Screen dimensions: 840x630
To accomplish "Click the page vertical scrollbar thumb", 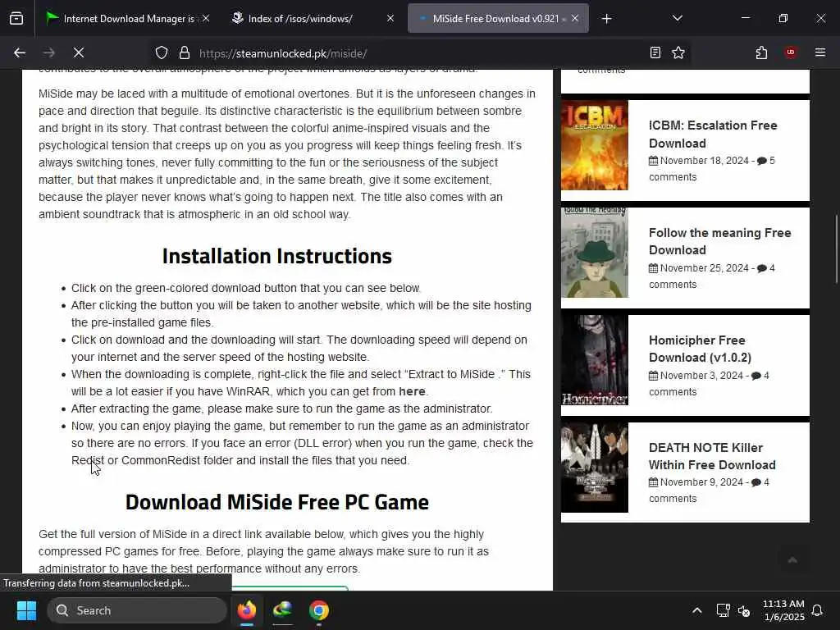I will (836, 249).
